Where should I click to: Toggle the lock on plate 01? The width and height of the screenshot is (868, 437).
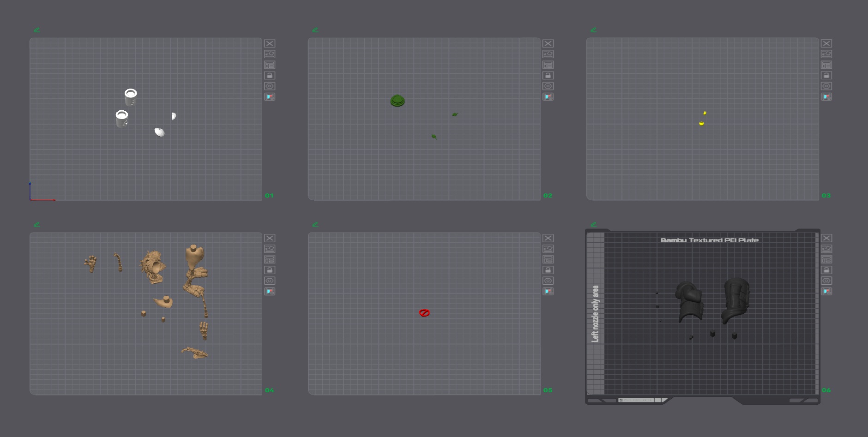point(270,75)
